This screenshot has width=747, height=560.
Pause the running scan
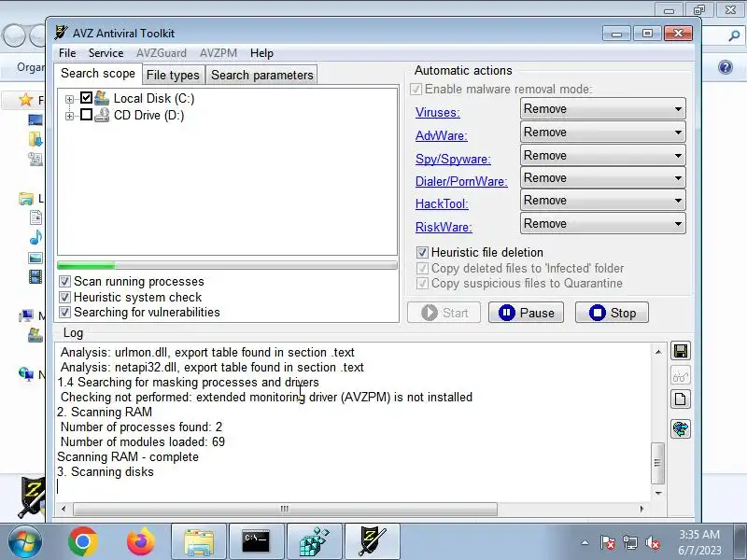[x=526, y=313]
